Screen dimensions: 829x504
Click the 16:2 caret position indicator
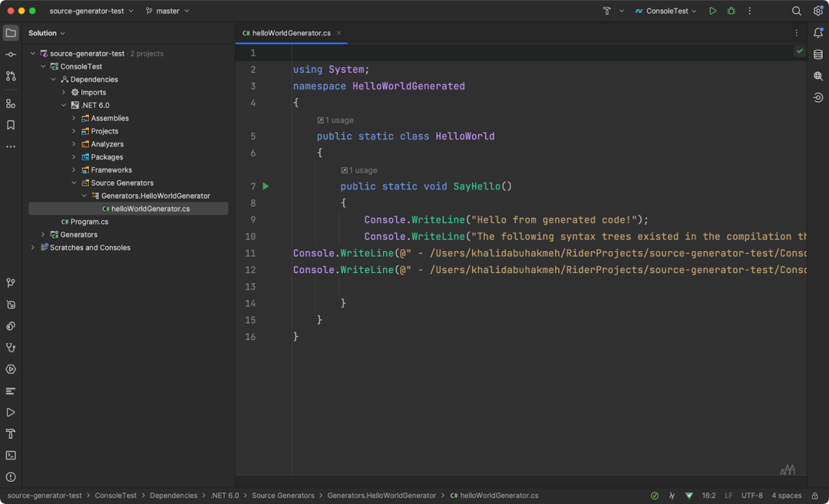coord(708,496)
